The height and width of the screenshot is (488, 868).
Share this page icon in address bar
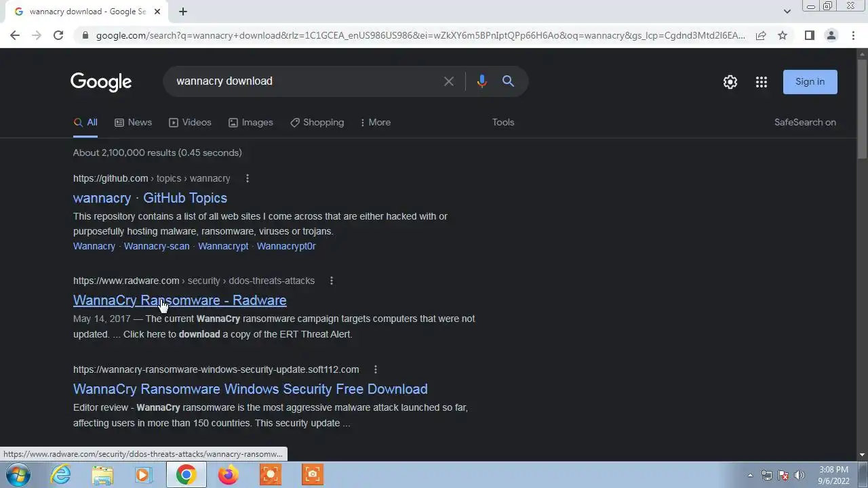click(761, 35)
